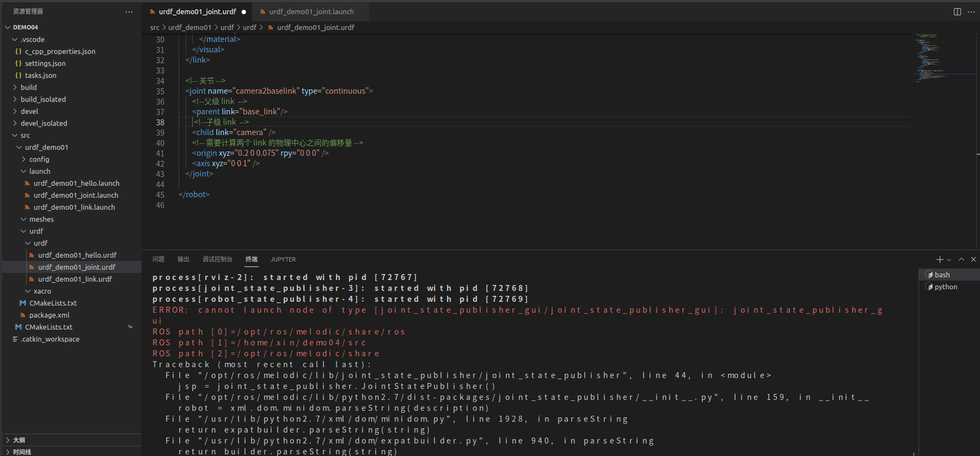Collapse the meshes folder
The height and width of the screenshot is (456, 980).
tap(24, 219)
